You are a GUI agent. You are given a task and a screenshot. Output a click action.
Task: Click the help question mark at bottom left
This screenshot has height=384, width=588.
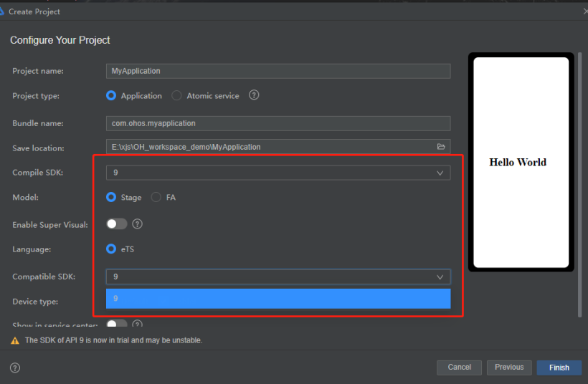coord(15,368)
